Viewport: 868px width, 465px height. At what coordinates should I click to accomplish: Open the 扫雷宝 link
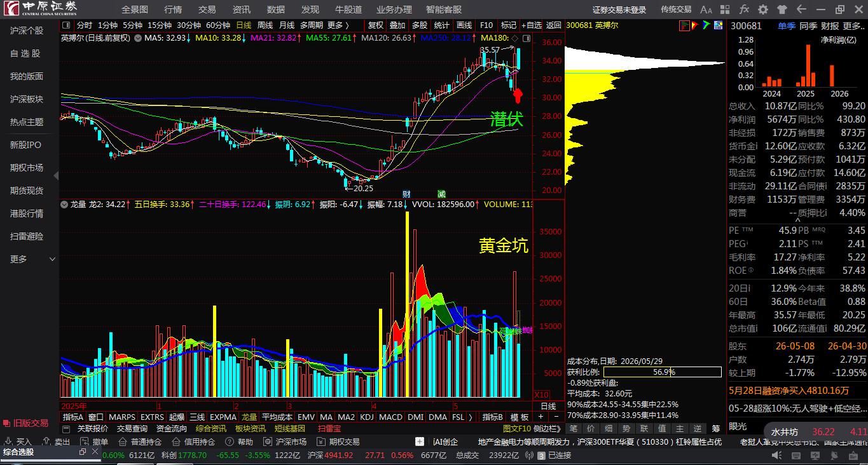[329, 429]
